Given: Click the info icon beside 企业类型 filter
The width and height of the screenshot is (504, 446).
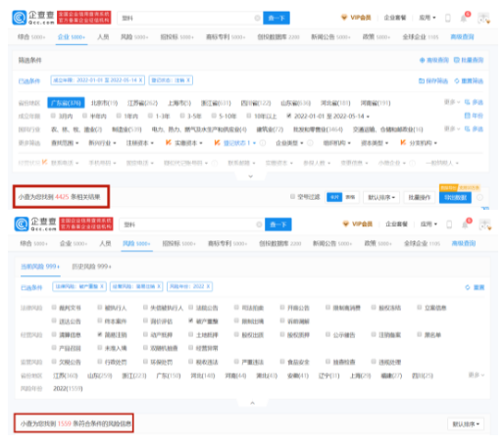Looking at the screenshot, I should 310,143.
